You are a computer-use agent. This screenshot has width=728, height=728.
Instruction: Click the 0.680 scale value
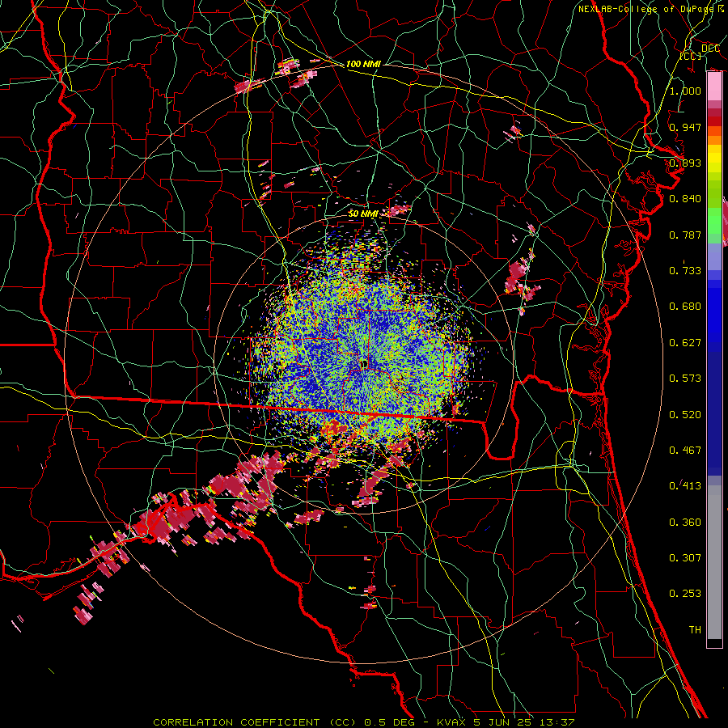click(685, 307)
